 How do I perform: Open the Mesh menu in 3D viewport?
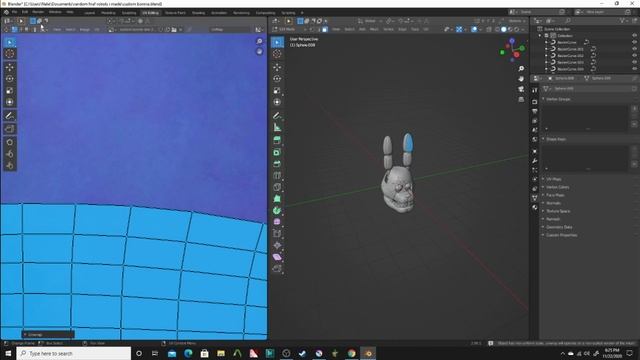pyautogui.click(x=374, y=29)
